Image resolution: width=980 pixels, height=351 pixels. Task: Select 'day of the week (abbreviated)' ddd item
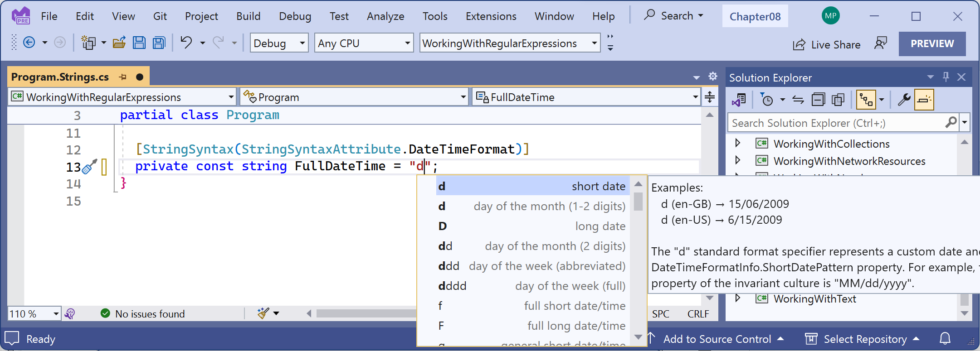pos(532,266)
